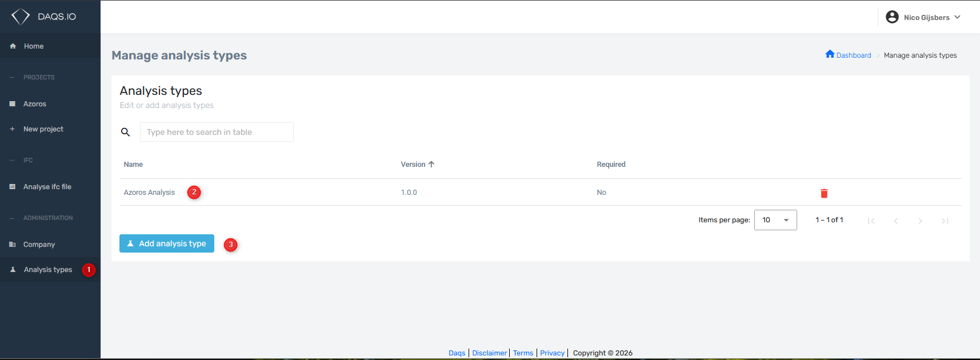This screenshot has width=980, height=360.
Task: Open the Privacy footer link
Action: click(552, 353)
